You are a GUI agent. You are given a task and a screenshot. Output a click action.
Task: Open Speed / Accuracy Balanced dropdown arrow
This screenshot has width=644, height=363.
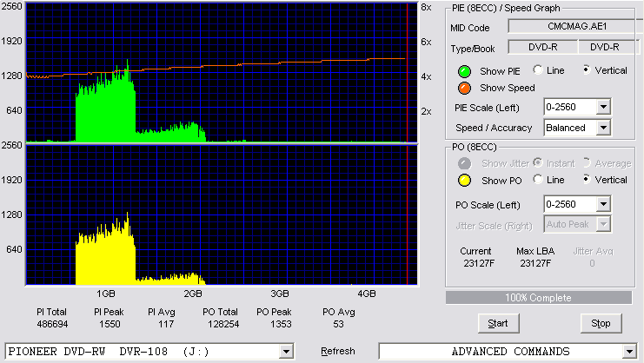[x=603, y=128]
